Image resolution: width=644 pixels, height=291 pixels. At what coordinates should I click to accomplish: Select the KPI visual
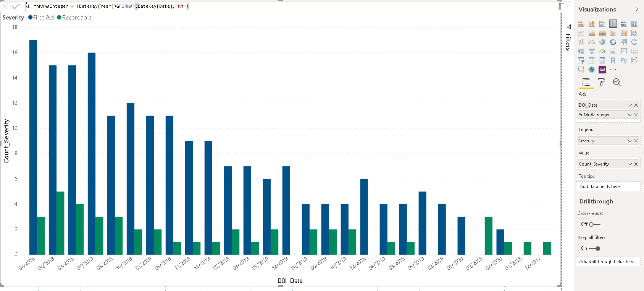634,51
